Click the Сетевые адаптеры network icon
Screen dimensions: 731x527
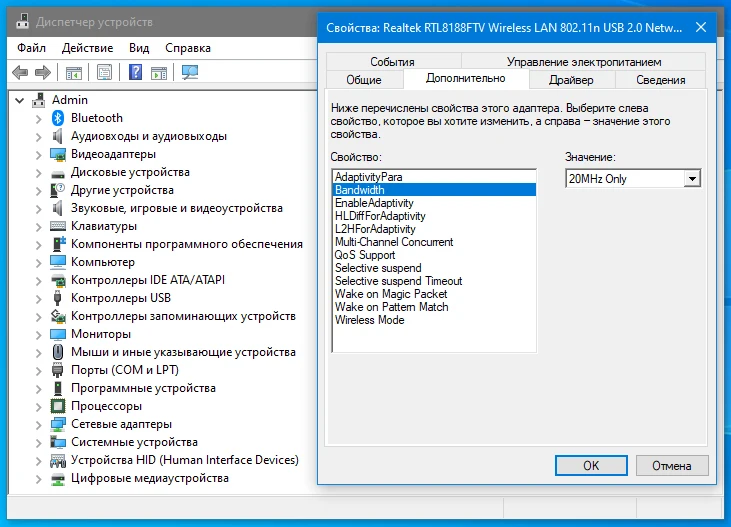point(58,424)
